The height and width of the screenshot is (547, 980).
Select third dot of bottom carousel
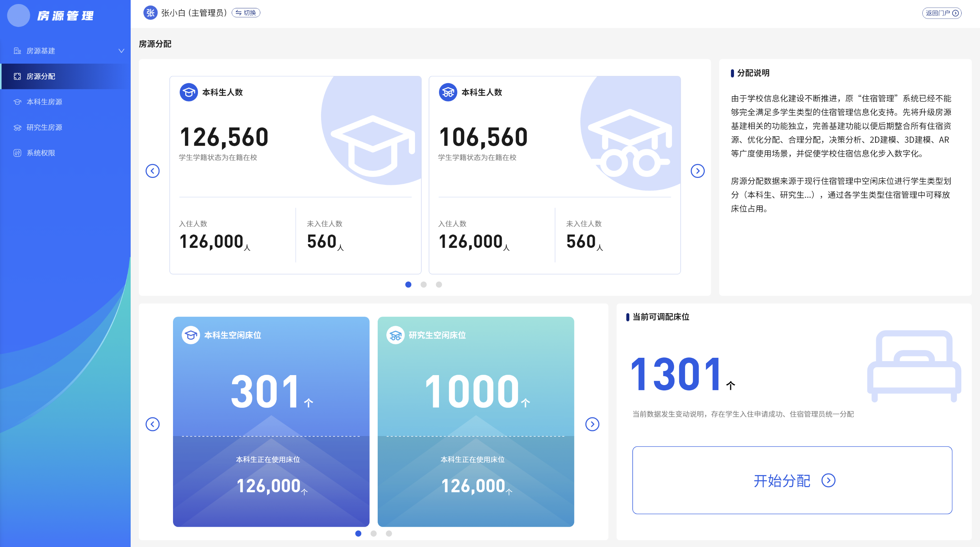click(x=388, y=533)
